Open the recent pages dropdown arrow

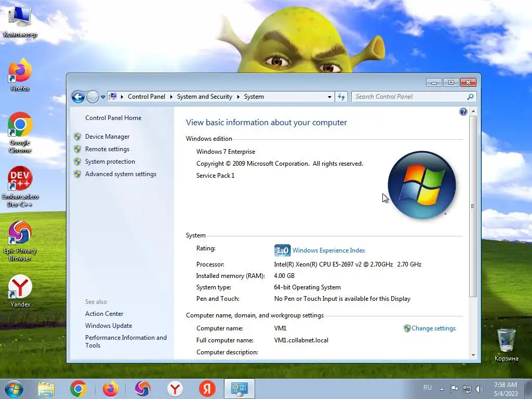coord(103,97)
